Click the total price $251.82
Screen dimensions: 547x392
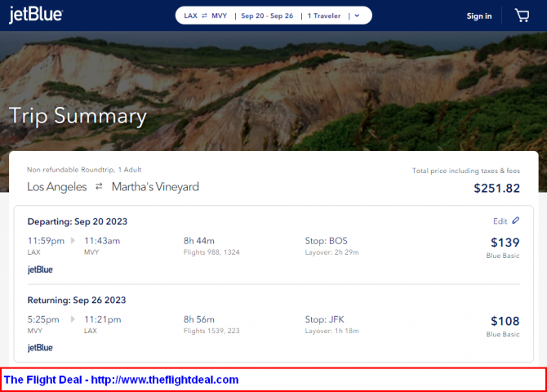pyautogui.click(x=496, y=188)
